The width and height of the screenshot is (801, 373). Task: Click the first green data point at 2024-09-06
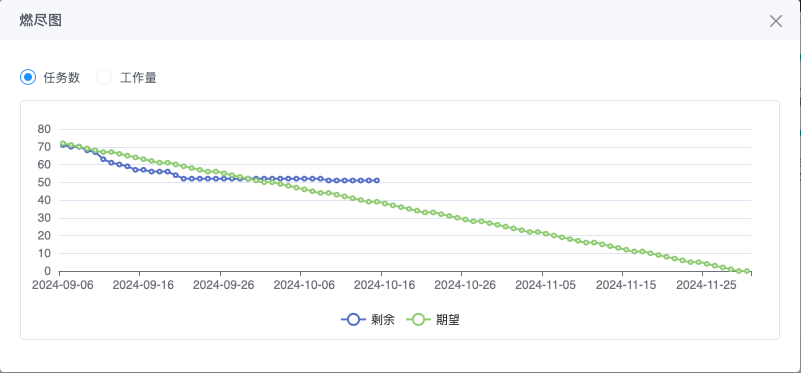coord(63,144)
